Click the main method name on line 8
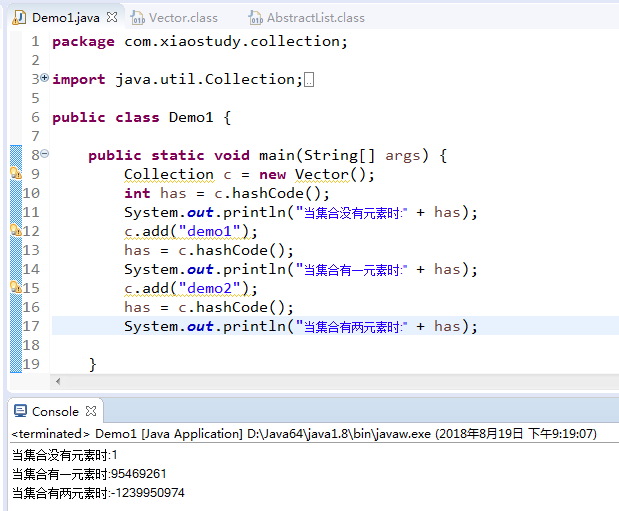This screenshot has width=619, height=511. pyautogui.click(x=277, y=155)
